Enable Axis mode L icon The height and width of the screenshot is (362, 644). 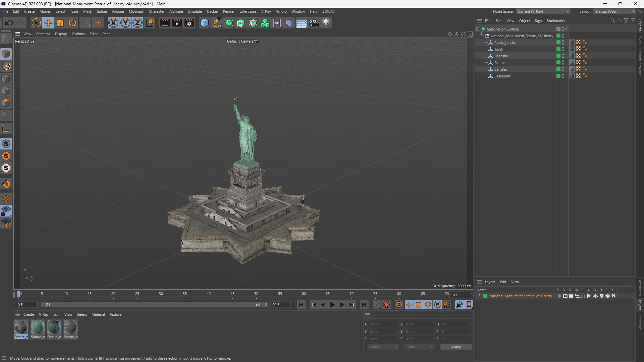coord(6,128)
